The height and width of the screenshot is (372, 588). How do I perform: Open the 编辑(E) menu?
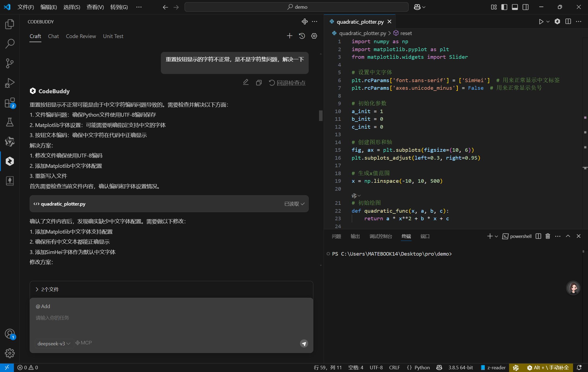click(x=48, y=7)
